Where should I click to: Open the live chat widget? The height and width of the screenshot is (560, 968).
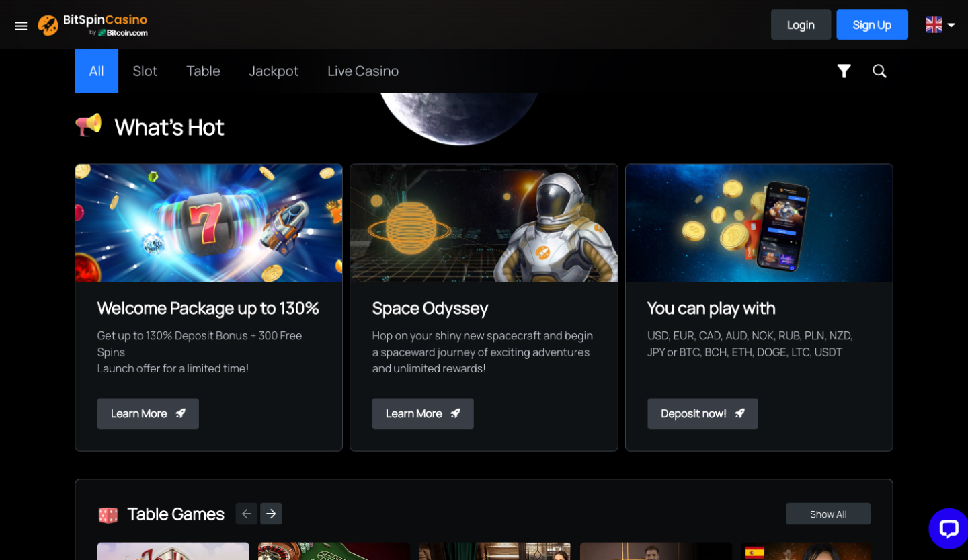(948, 528)
